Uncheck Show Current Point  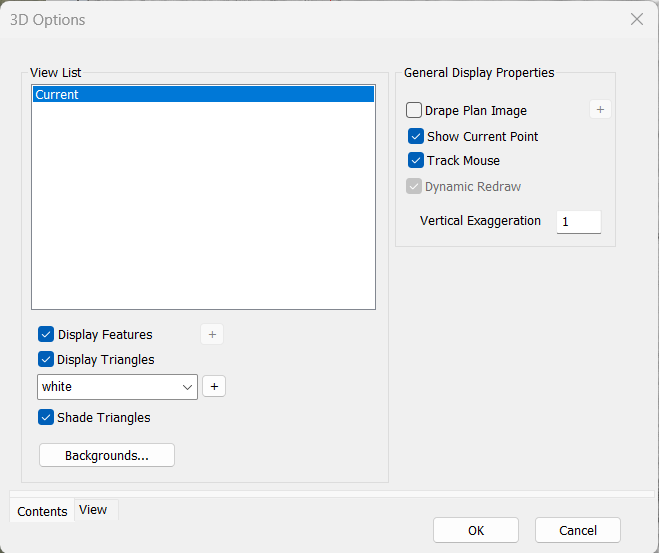(416, 136)
